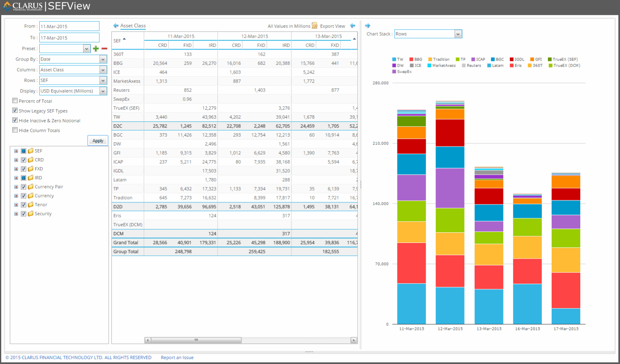
Task: Click the Grand Total row label
Action: click(126, 243)
